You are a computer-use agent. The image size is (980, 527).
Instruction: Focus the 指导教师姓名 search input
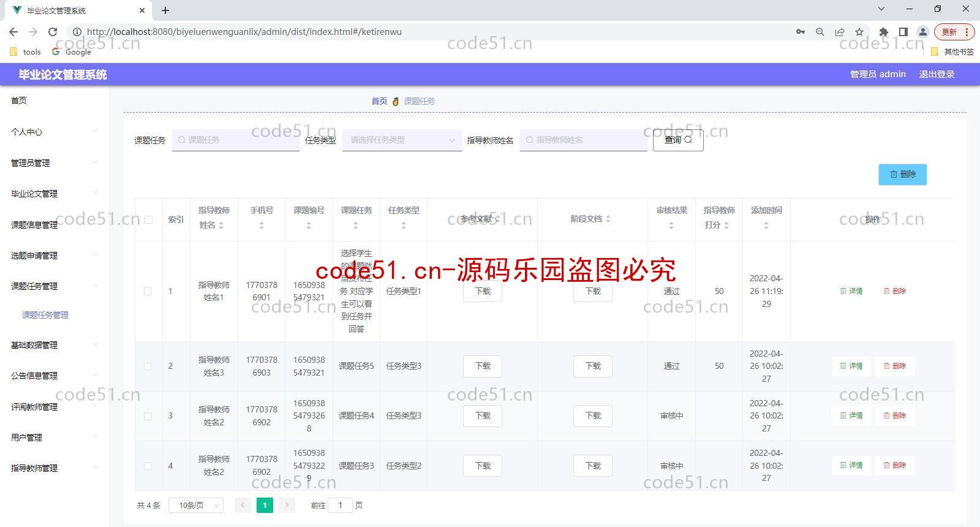point(584,140)
